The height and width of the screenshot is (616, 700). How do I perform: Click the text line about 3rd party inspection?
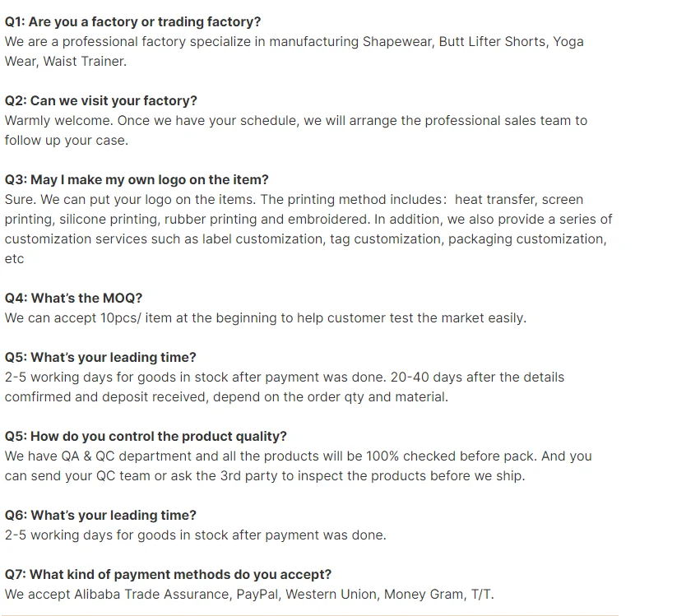[x=264, y=475]
